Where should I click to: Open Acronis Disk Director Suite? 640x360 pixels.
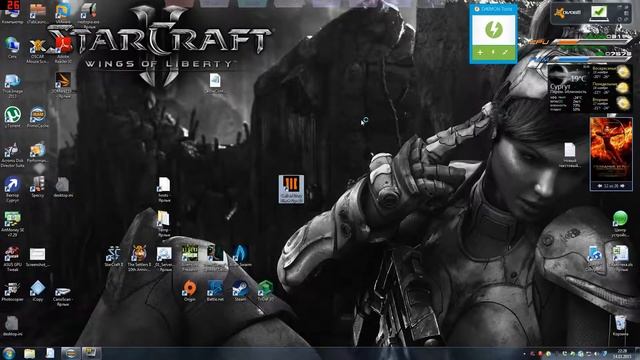[x=12, y=155]
